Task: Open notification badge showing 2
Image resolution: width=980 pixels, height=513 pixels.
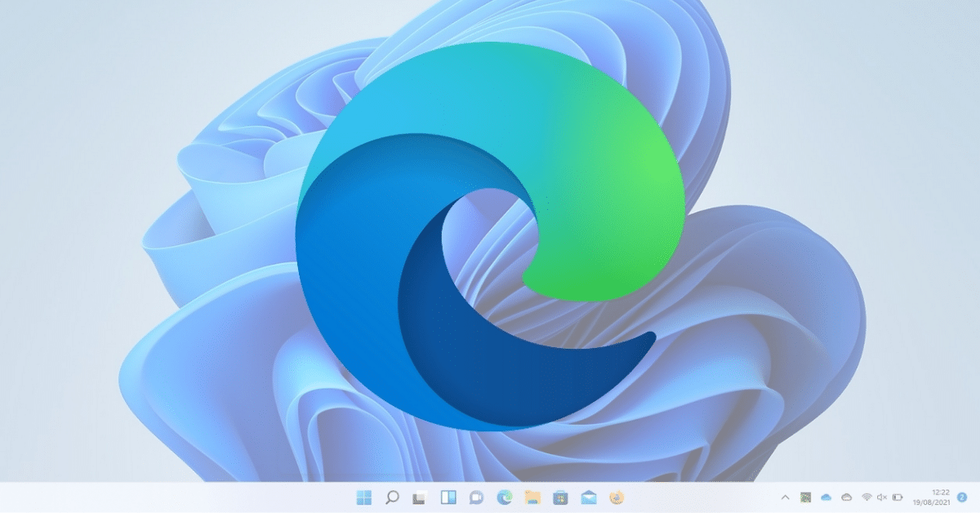Action: [x=962, y=497]
